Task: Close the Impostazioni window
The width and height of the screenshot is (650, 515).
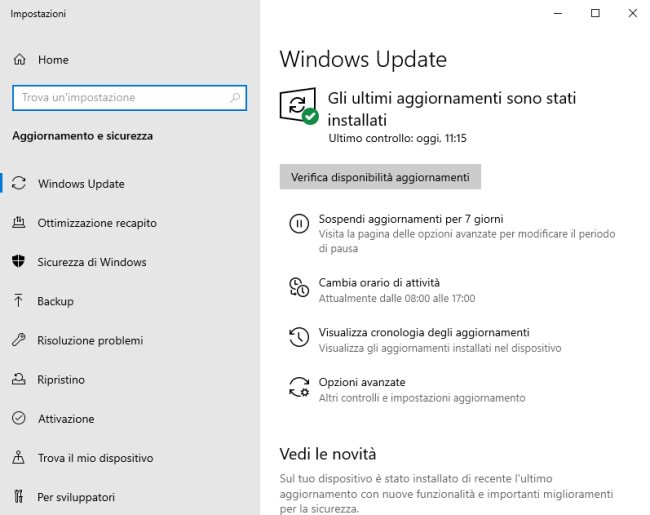Action: click(632, 13)
